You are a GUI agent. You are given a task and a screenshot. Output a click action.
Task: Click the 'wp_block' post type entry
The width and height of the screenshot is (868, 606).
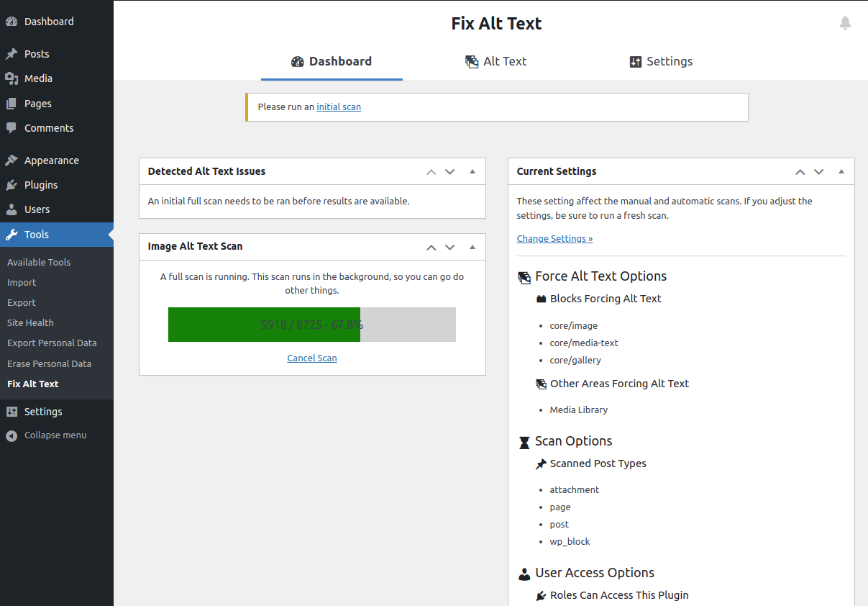(570, 541)
